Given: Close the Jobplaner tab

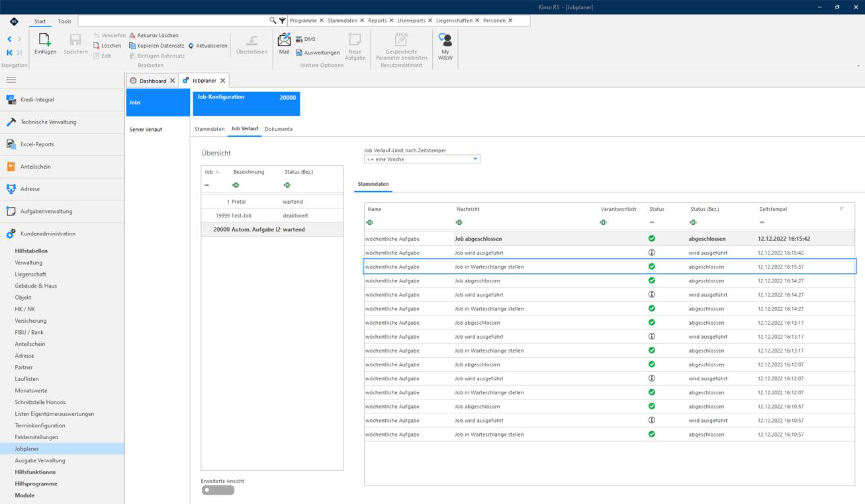Looking at the screenshot, I should coord(222,81).
